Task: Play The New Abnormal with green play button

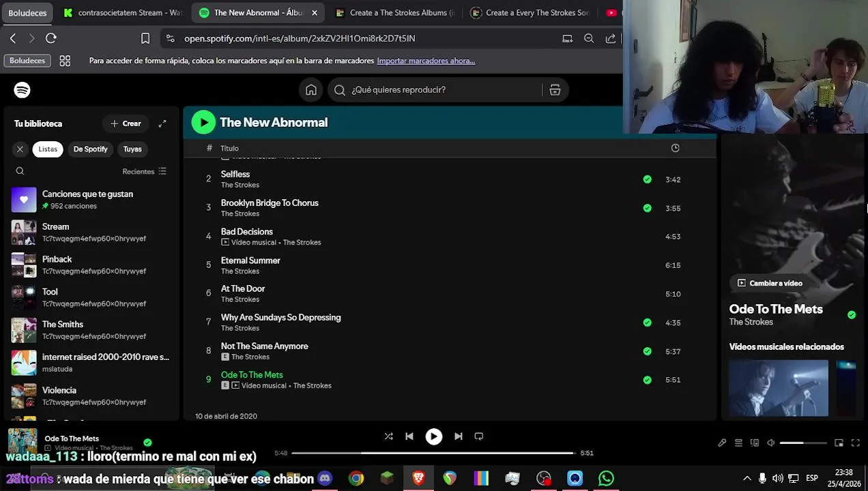Action: pyautogui.click(x=203, y=122)
